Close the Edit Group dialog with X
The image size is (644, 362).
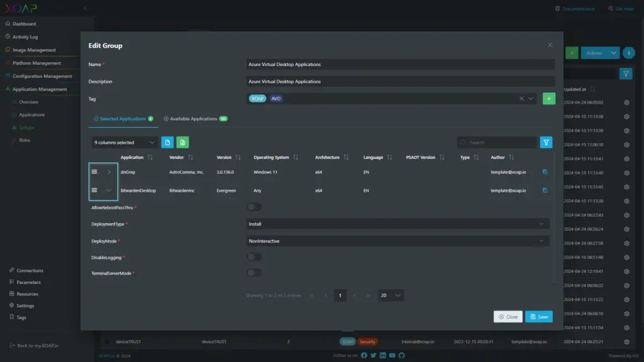pyautogui.click(x=550, y=45)
